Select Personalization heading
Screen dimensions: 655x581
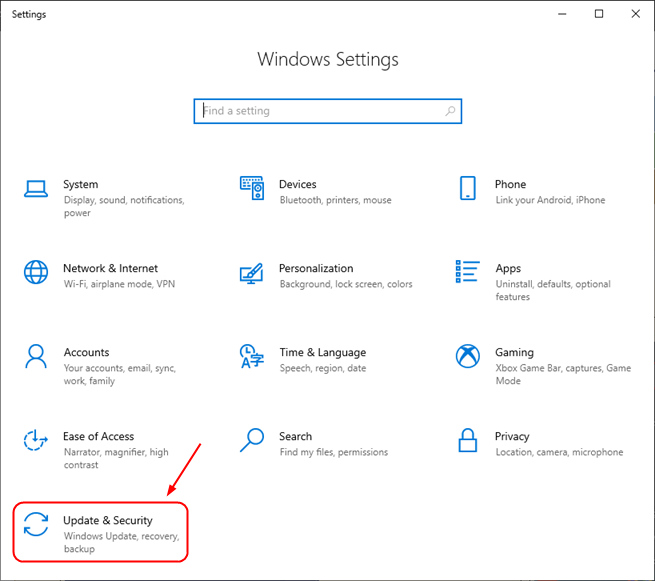316,268
